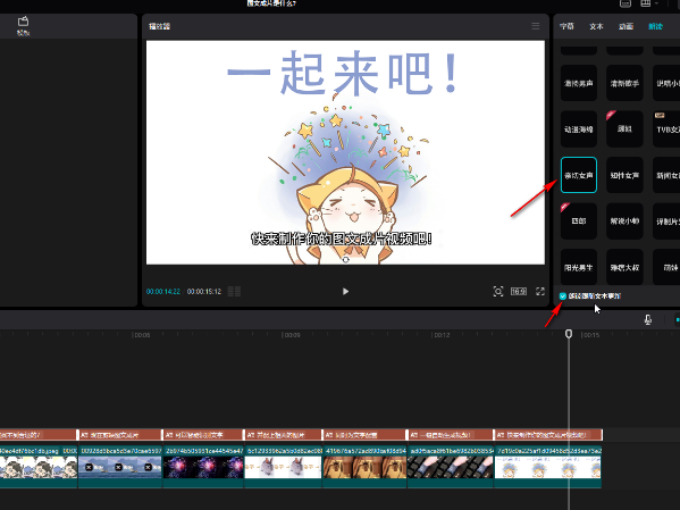Choose the TVB女声 voice tile
Screen dimensions: 680x510
(x=667, y=129)
